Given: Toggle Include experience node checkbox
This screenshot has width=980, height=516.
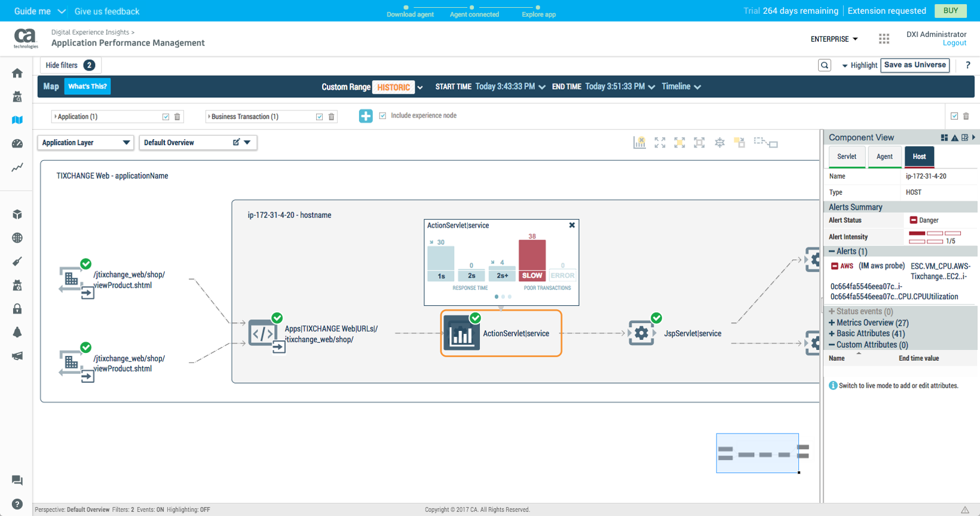Looking at the screenshot, I should [382, 116].
